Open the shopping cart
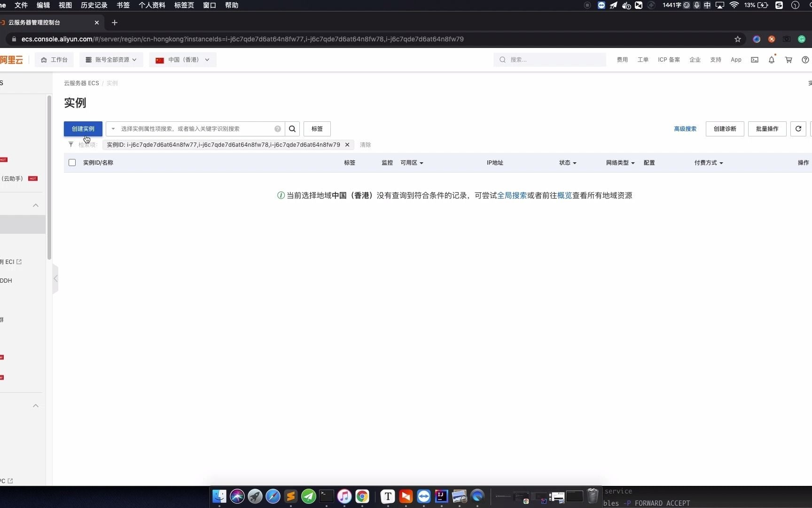The width and height of the screenshot is (812, 508). tap(789, 60)
